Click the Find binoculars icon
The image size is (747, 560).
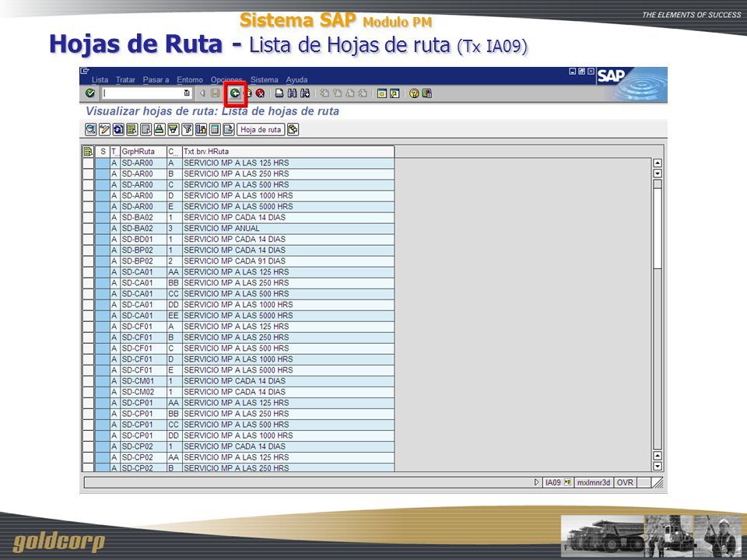coord(293,93)
